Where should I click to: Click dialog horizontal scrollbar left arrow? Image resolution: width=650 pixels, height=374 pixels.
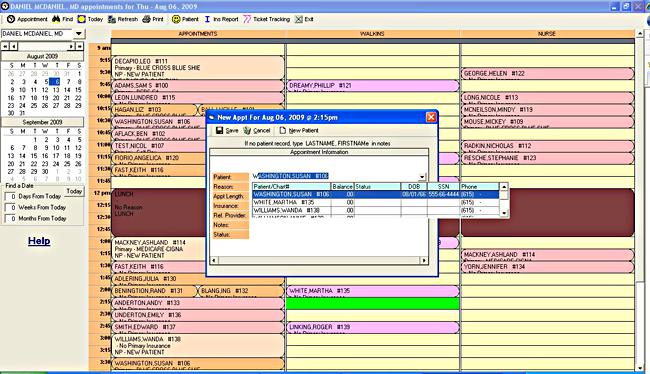[214, 260]
